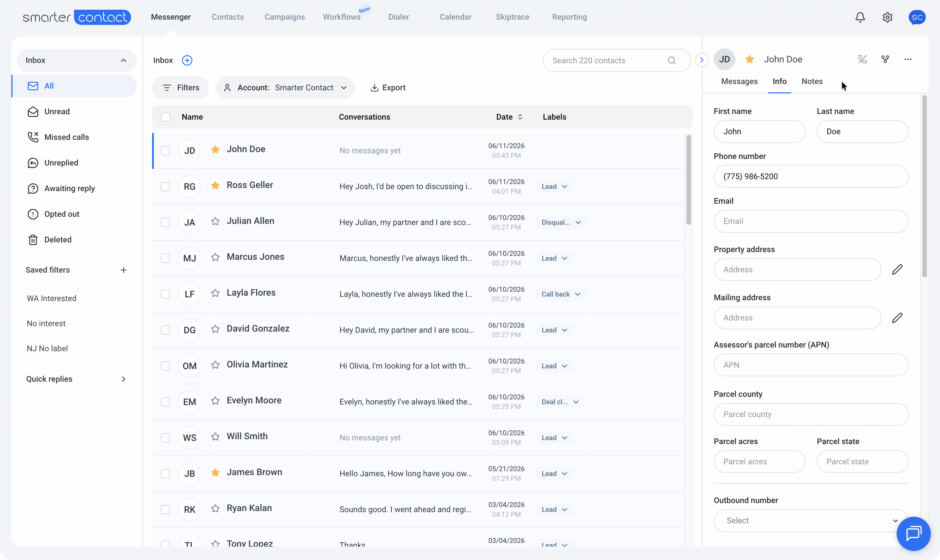The height and width of the screenshot is (560, 940).
Task: Check the box for Marcus Jones row
Action: 165,258
